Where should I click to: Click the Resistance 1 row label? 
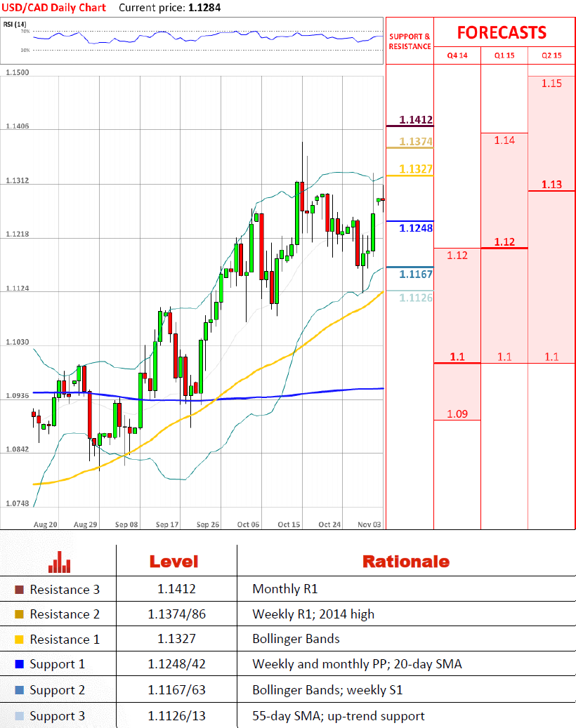click(x=65, y=640)
